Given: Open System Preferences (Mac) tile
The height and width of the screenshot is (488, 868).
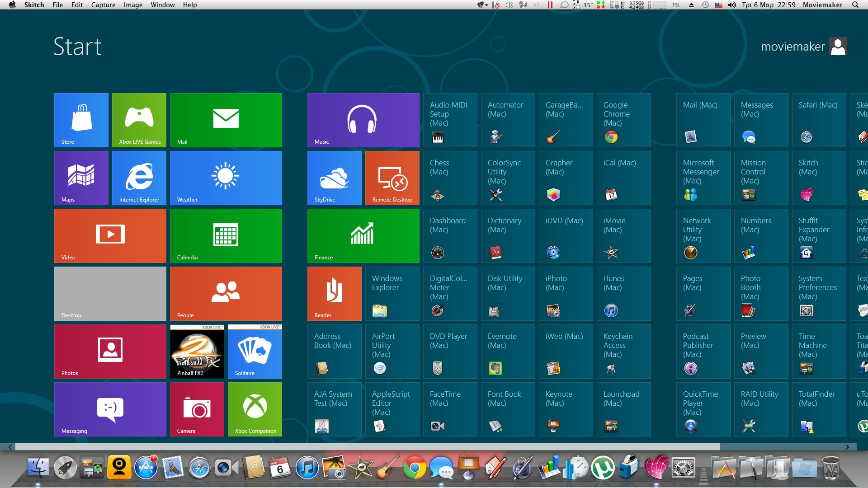Looking at the screenshot, I should click(819, 294).
